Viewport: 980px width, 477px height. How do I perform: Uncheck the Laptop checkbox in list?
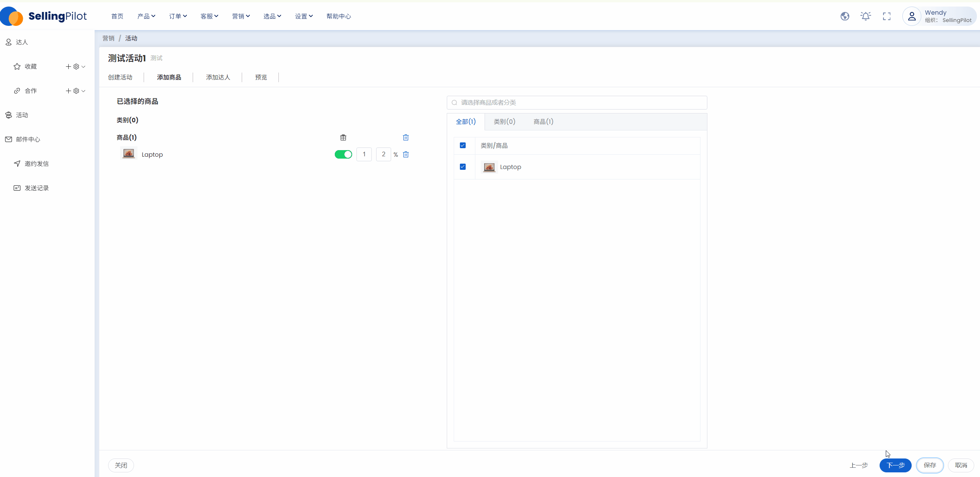[x=463, y=167]
